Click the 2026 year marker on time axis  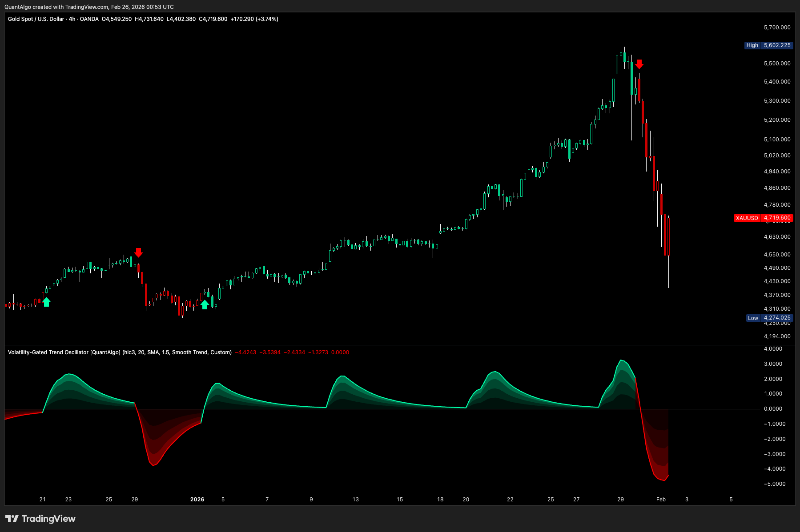(197, 500)
